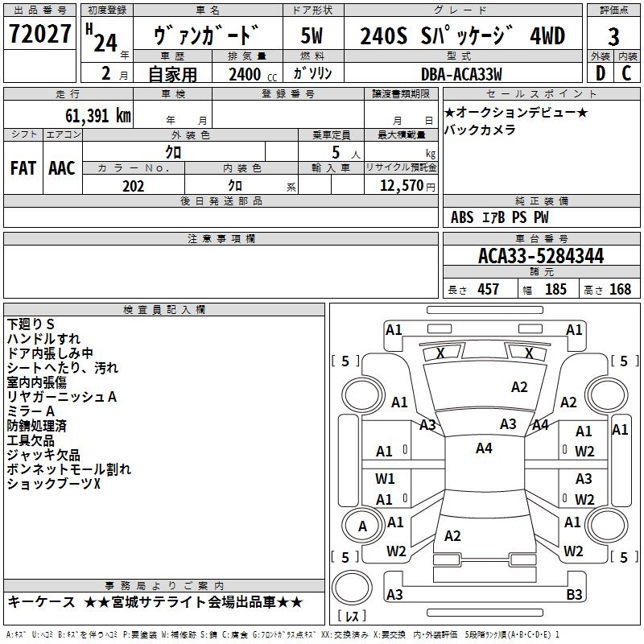Screen dimensions: 644x644
Task: Select the car name ヴァンガード
Action: pos(207,35)
